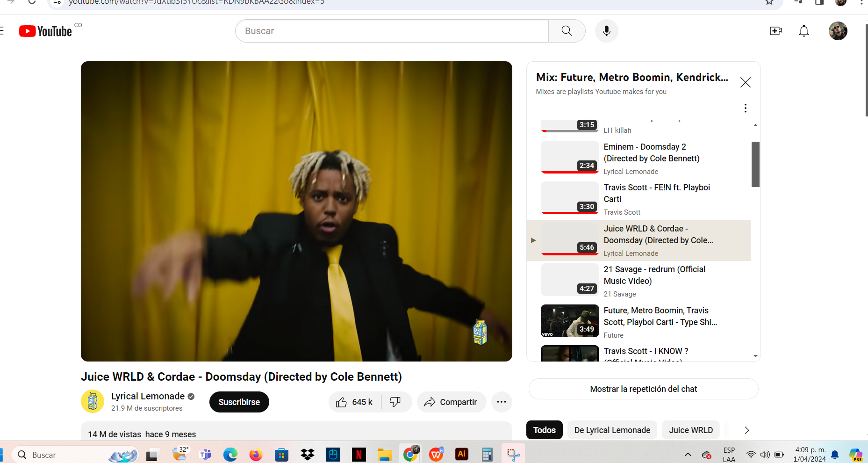Open the Create video icon
868x463 pixels.
coord(775,31)
